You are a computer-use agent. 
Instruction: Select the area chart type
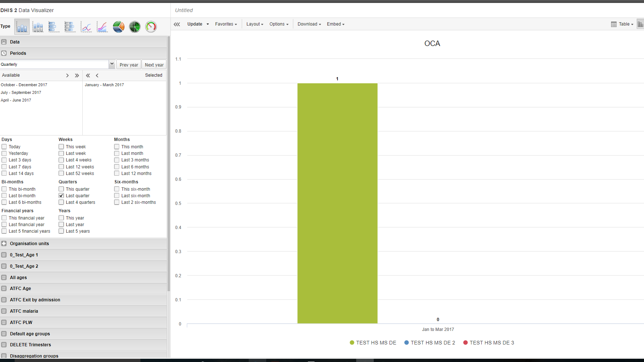pyautogui.click(x=102, y=27)
